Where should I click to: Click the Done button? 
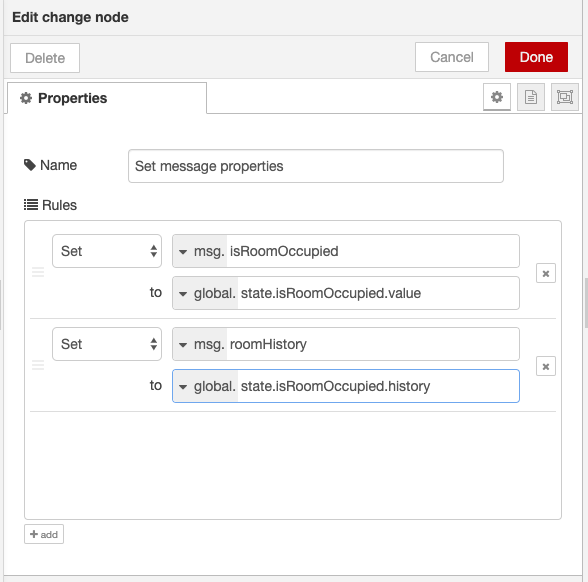click(536, 57)
